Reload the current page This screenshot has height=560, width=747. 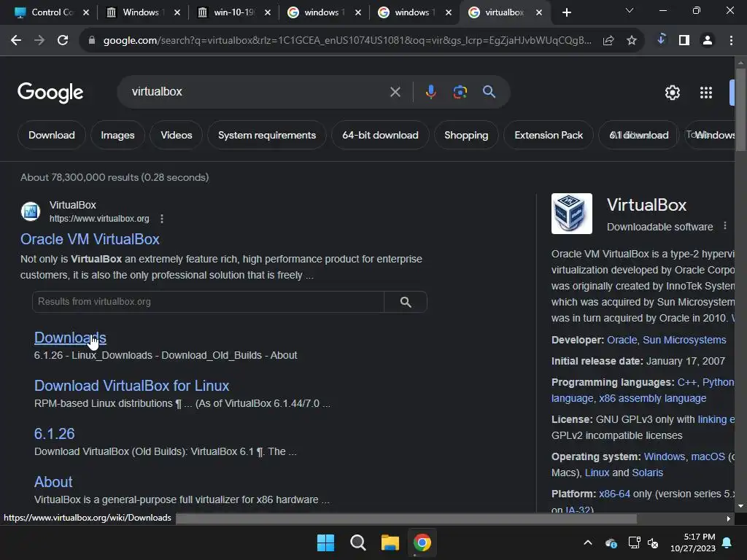click(x=63, y=41)
